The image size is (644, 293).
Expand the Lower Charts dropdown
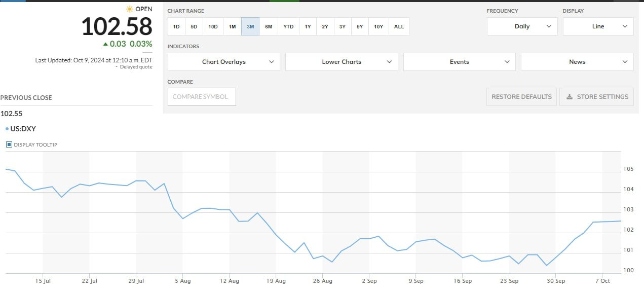(342, 62)
